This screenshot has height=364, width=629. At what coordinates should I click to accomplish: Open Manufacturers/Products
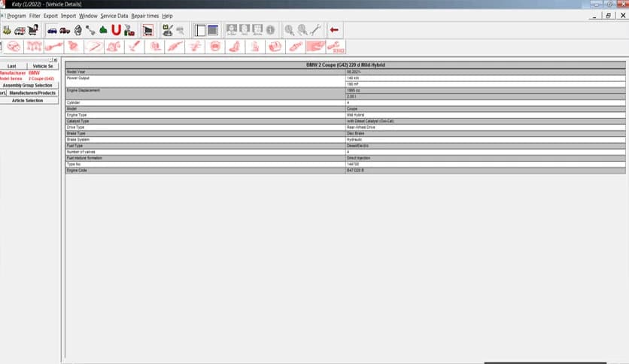tap(32, 93)
